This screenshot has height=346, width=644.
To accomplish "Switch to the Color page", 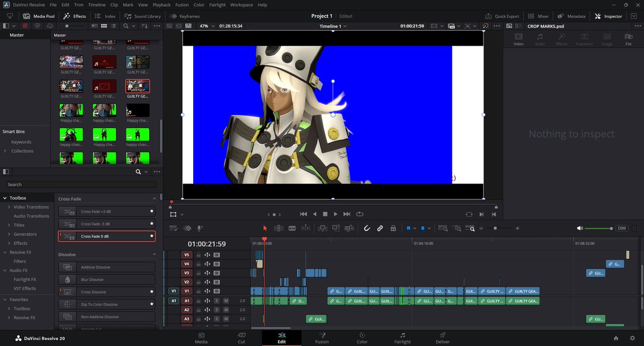I will (x=362, y=337).
